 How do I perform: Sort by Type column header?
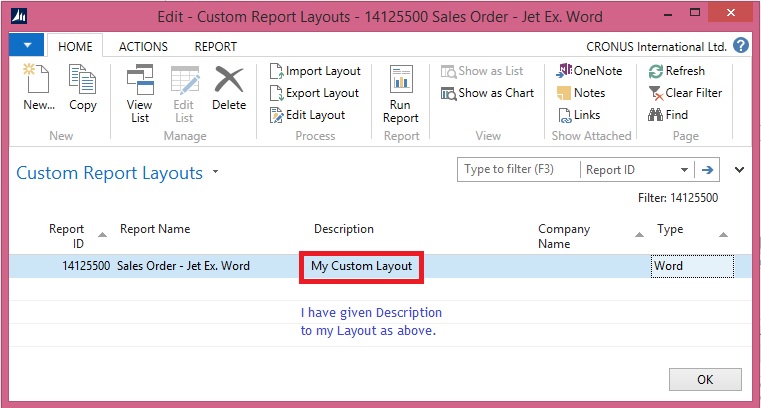coord(670,229)
